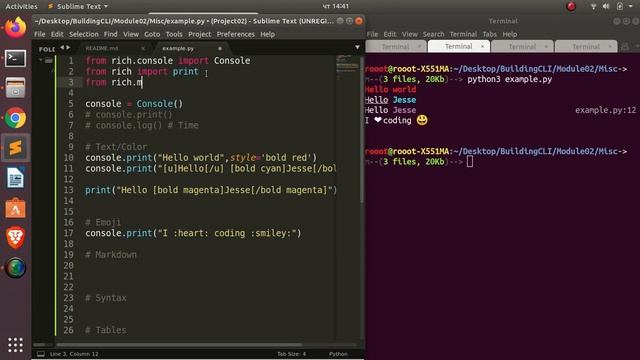Viewport: 640px width, 360px height.
Task: Open the system menu dropdown arrow
Action: 631,6
